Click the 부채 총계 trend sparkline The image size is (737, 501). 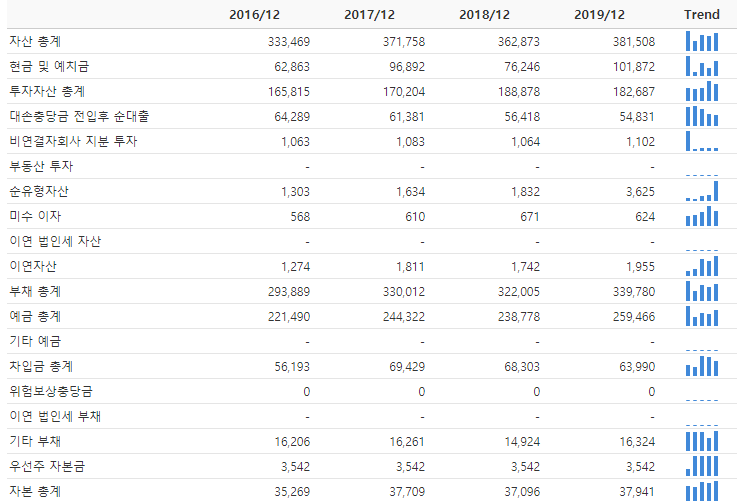pyautogui.click(x=702, y=291)
